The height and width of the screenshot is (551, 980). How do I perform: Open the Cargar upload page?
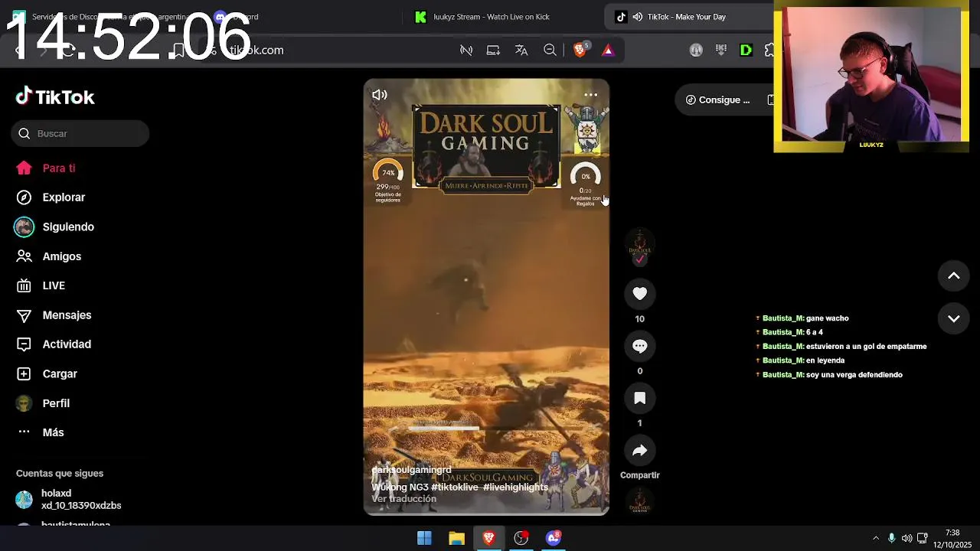pos(47,373)
